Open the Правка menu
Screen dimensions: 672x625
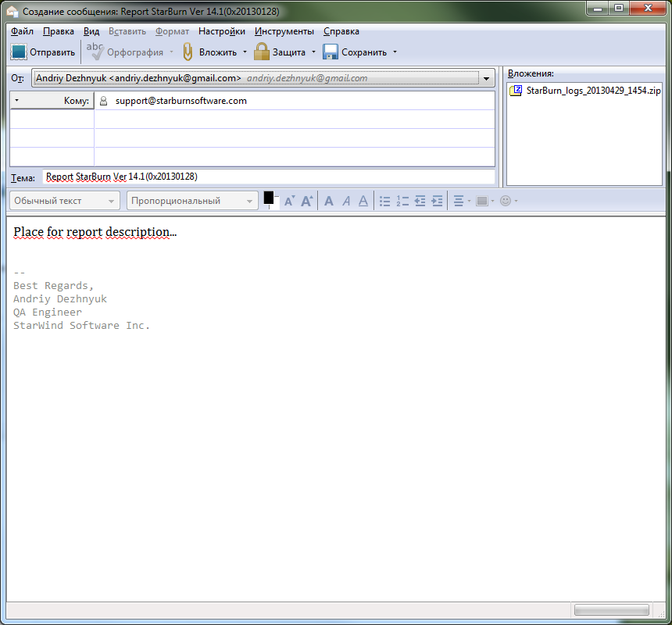point(59,31)
